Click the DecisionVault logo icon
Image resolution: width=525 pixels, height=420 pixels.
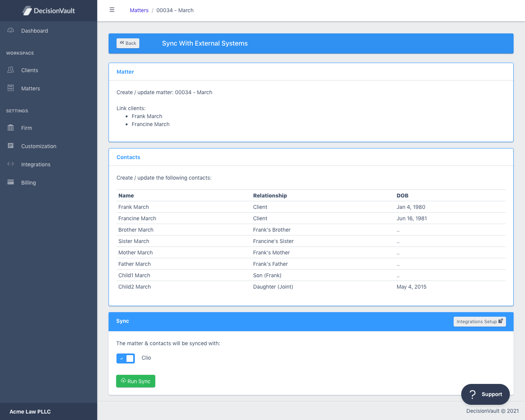tap(27, 11)
